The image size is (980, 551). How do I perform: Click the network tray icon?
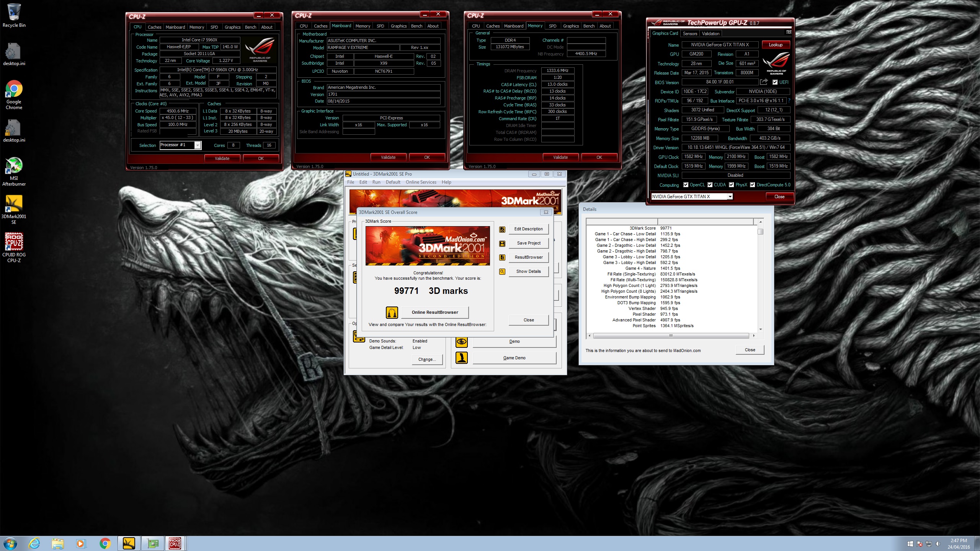(x=929, y=544)
